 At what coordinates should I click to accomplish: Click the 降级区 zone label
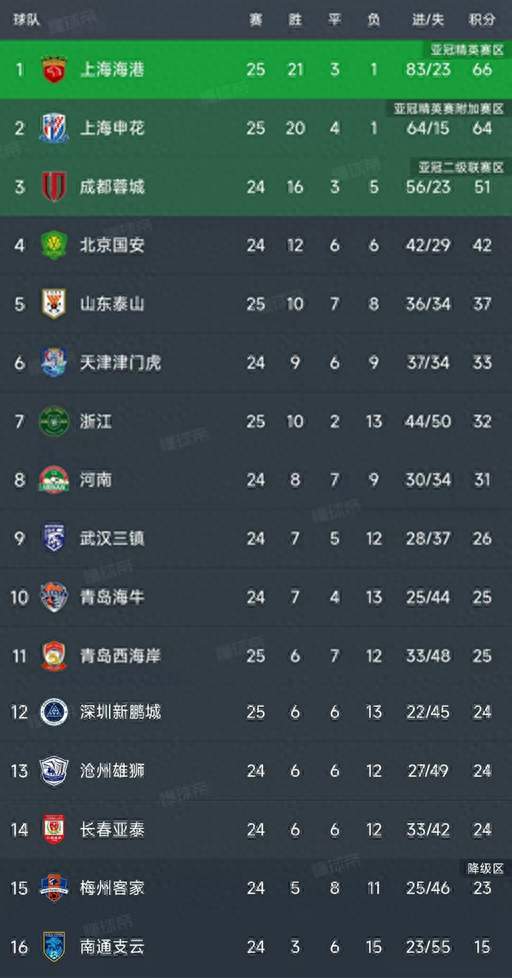(485, 868)
